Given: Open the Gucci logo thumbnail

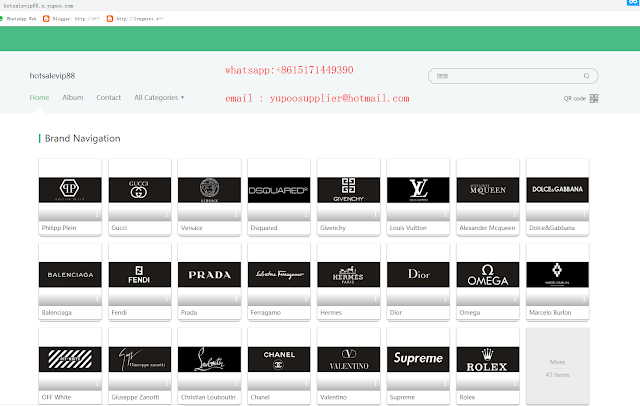Looking at the screenshot, I should 140,190.
